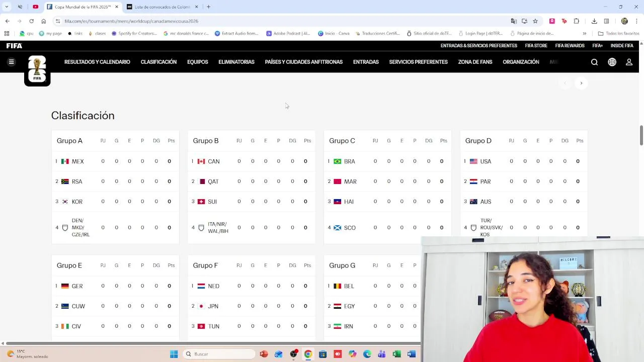Select team SCO in Grupo C
The width and height of the screenshot is (644, 362).
click(x=350, y=228)
